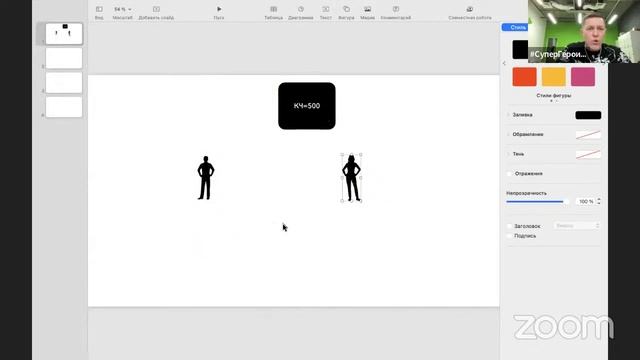Start the slideshow with Пуск

pos(219,9)
